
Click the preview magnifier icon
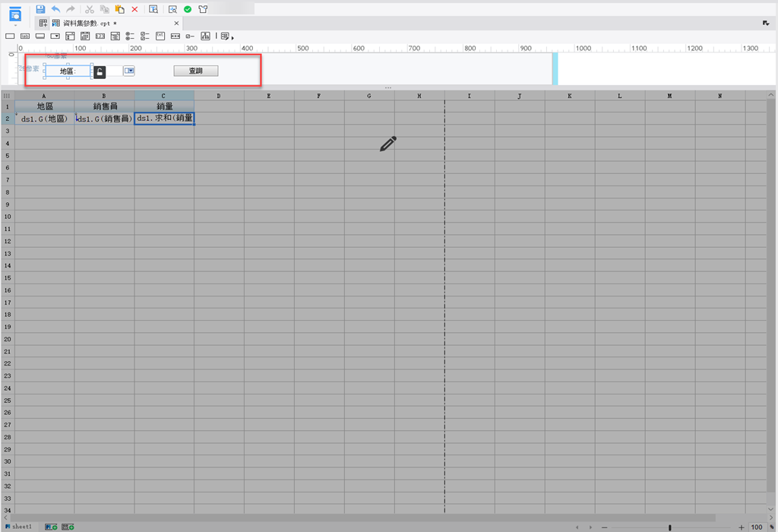point(172,9)
